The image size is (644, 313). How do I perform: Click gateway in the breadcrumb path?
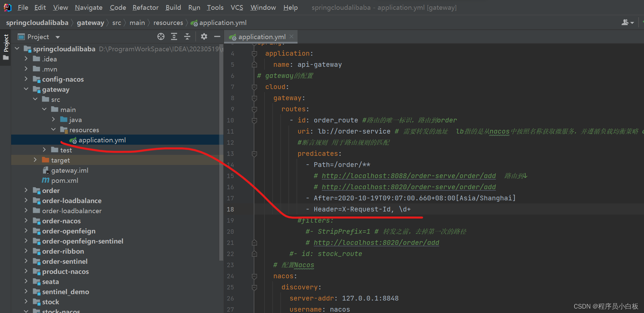point(90,23)
